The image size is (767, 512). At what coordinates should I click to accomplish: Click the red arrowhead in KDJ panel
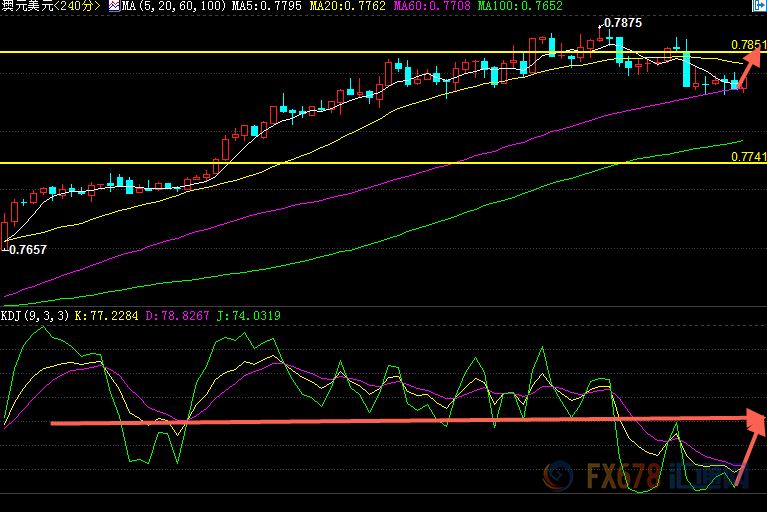pos(754,422)
